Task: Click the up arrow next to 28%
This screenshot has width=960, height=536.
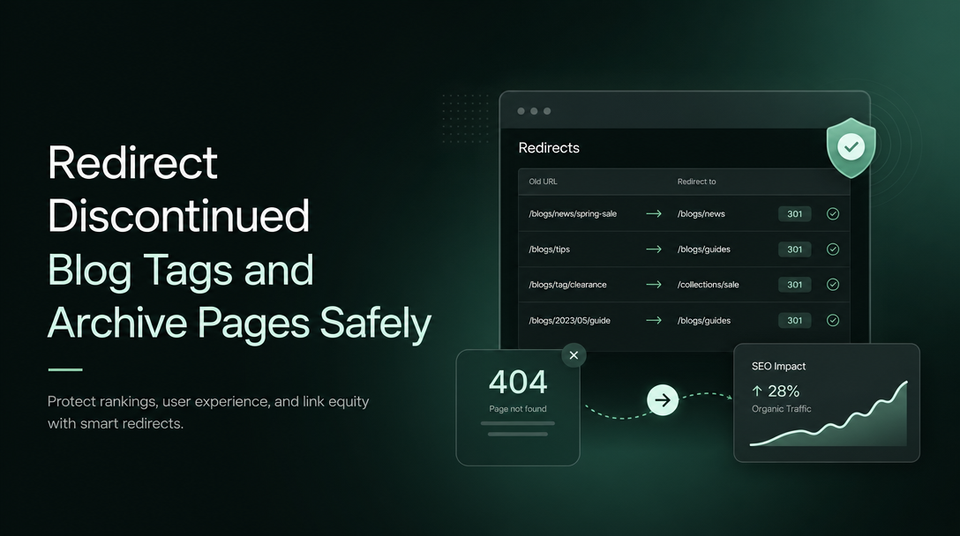Action: 757,391
